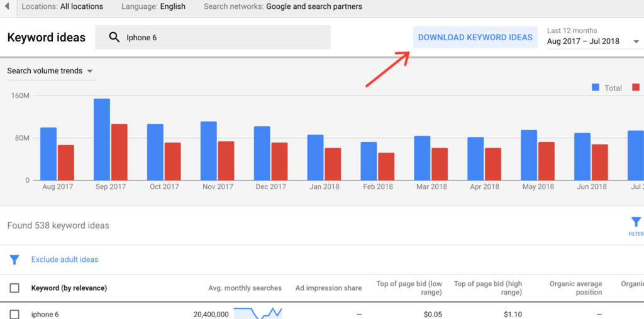Click the Jun 2018 axis label
644x319 pixels.
pyautogui.click(x=591, y=187)
